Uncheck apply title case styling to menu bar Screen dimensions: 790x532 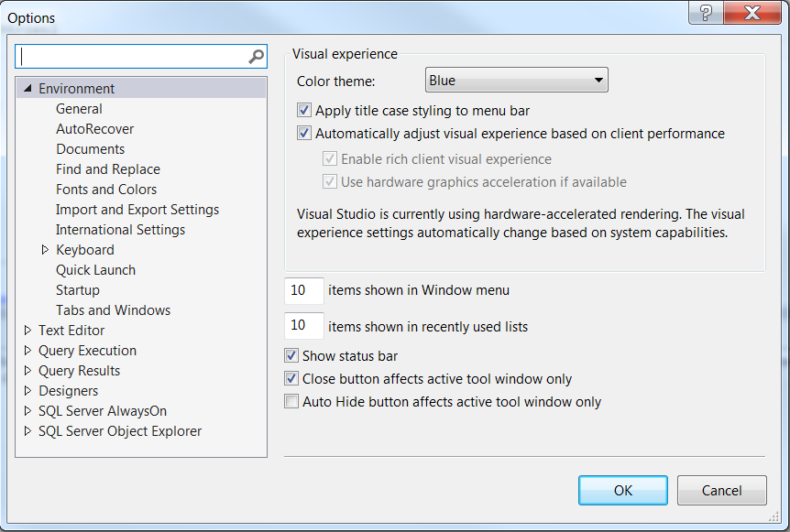coord(304,110)
